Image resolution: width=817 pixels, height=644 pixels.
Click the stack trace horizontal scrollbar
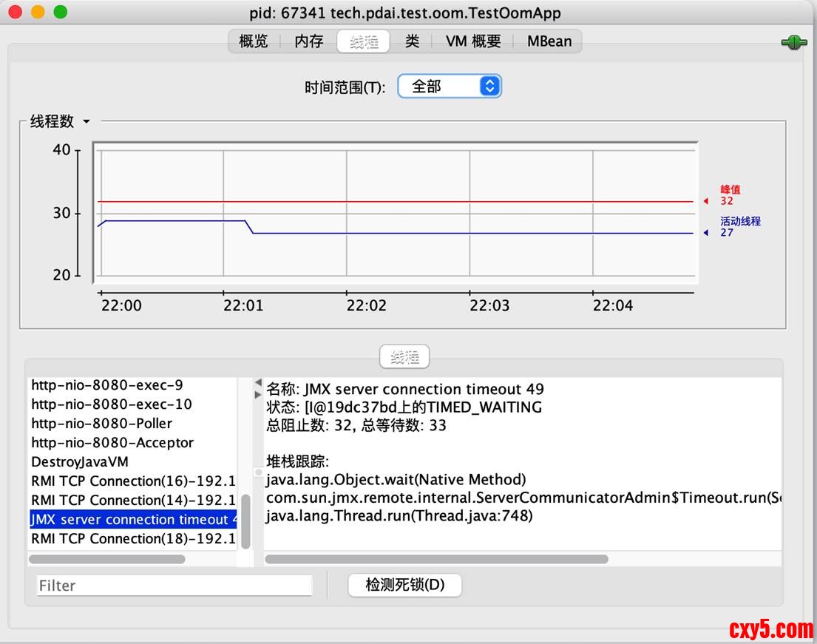[436, 559]
